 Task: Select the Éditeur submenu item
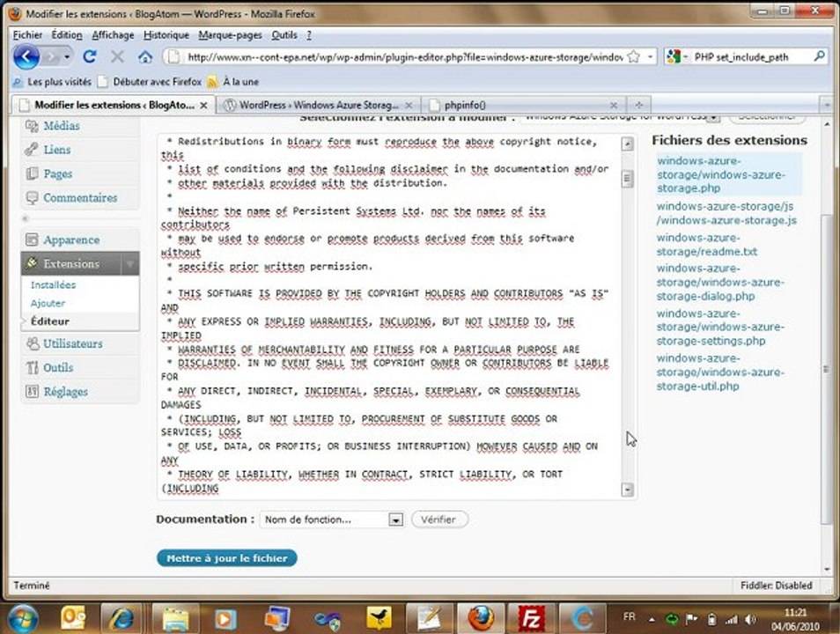(x=50, y=321)
